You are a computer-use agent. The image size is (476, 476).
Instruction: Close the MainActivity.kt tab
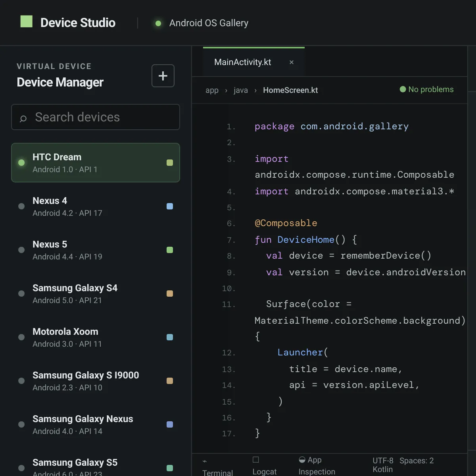click(292, 62)
